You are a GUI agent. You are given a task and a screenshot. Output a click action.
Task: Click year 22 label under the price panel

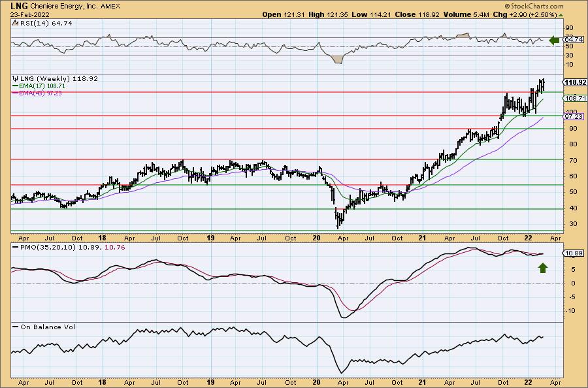[529, 238]
